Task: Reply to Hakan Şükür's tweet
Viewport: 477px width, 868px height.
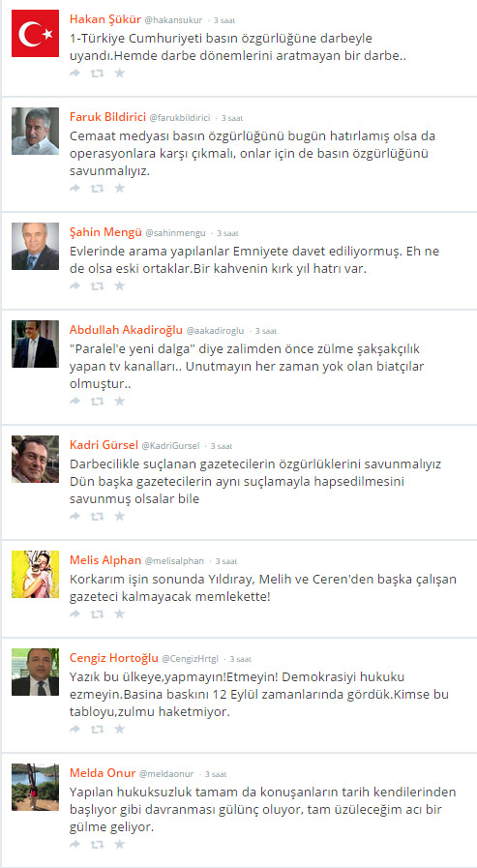Action: (75, 74)
